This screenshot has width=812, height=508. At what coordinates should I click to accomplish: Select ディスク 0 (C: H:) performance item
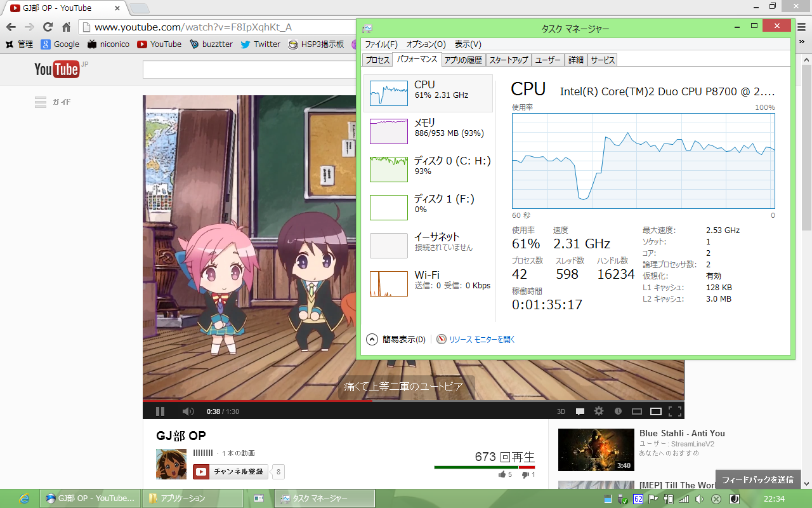[429, 170]
